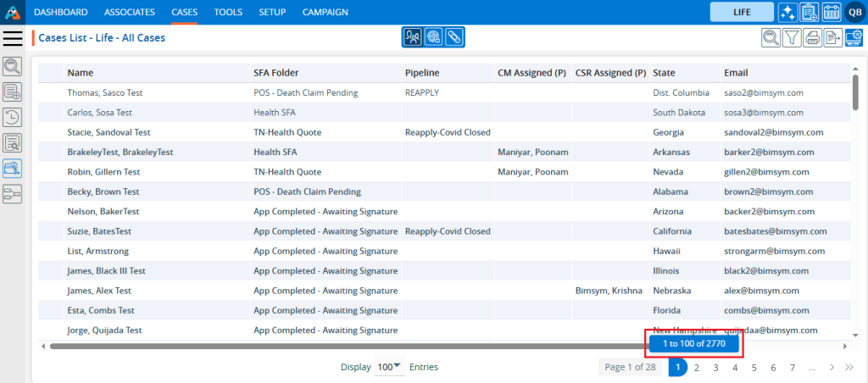Click the export list icon

[833, 37]
